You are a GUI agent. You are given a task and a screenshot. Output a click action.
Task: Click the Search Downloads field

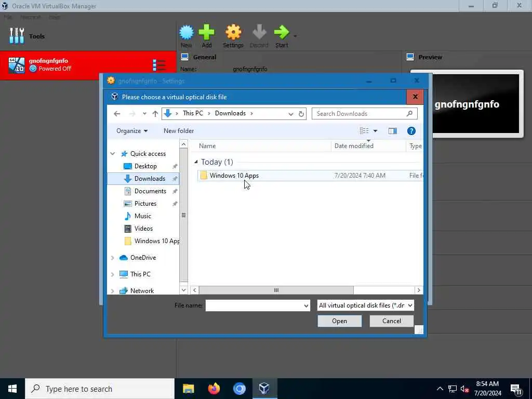click(364, 114)
